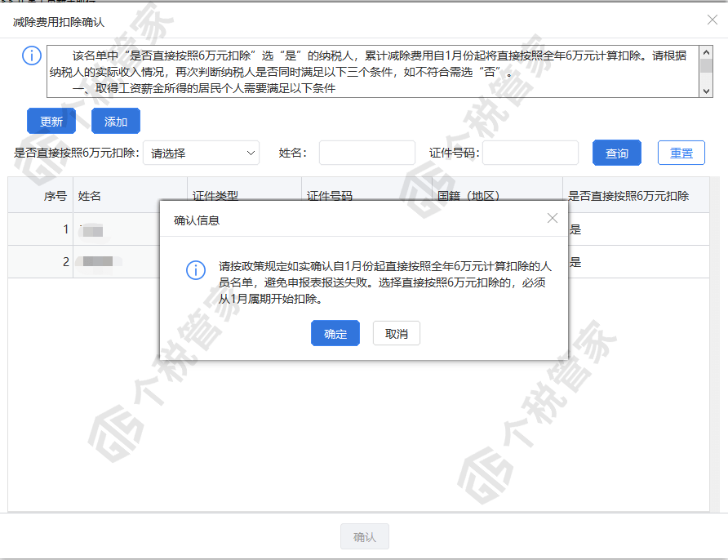Click the blue info icon in the dialog
Viewport: 728px width, 560px height.
point(196,269)
